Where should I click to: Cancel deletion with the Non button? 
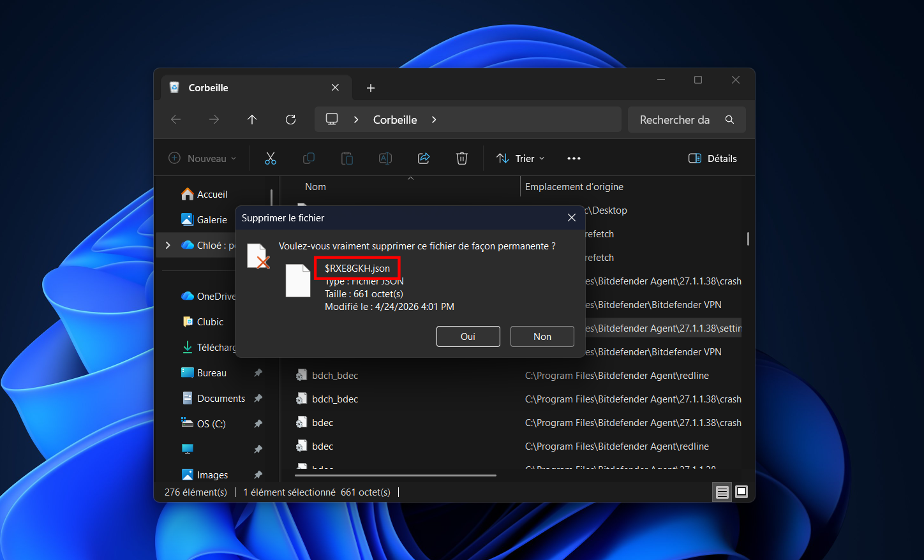point(542,336)
